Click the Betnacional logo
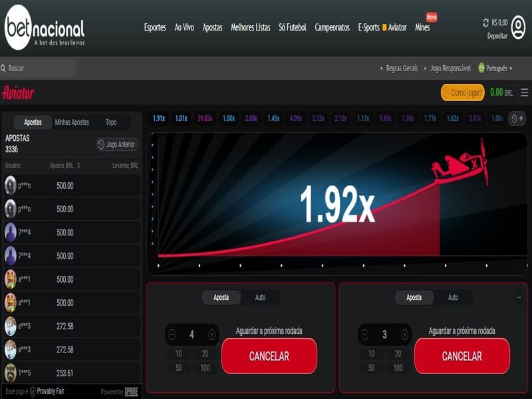 coord(45,28)
